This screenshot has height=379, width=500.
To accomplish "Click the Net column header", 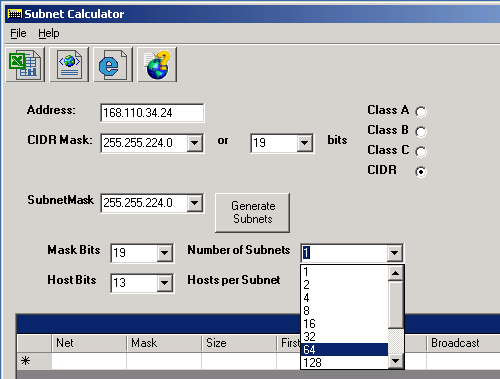I will point(89,343).
